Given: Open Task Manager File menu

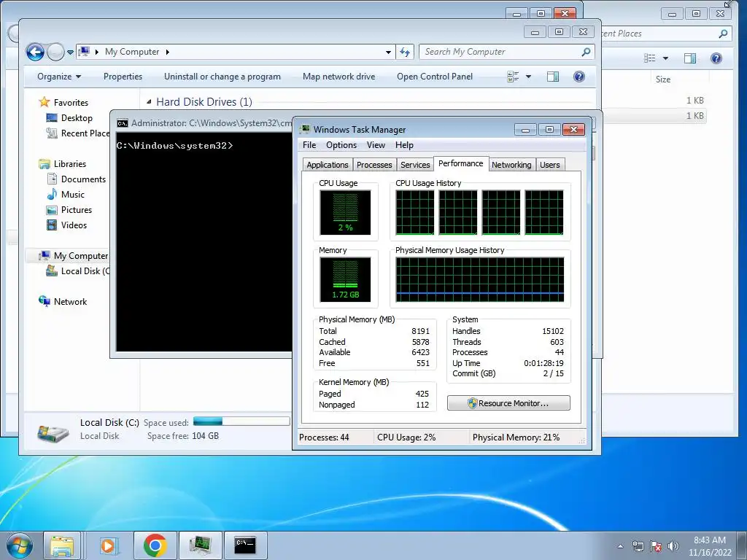Looking at the screenshot, I should coord(309,145).
